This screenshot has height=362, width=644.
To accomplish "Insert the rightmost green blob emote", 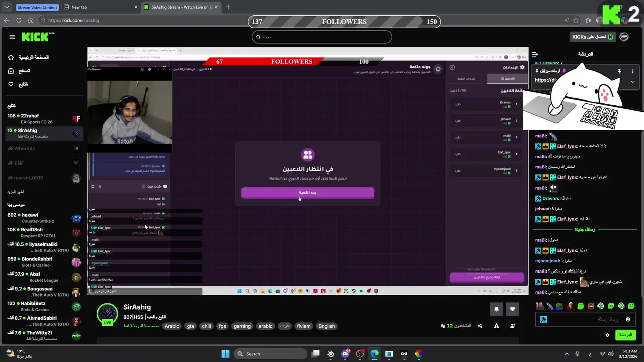I will coord(631,306).
